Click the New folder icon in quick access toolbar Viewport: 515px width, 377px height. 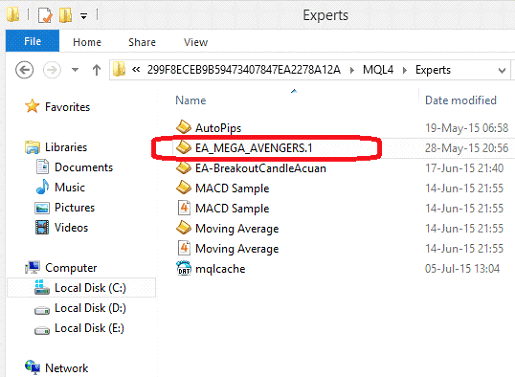click(x=66, y=15)
